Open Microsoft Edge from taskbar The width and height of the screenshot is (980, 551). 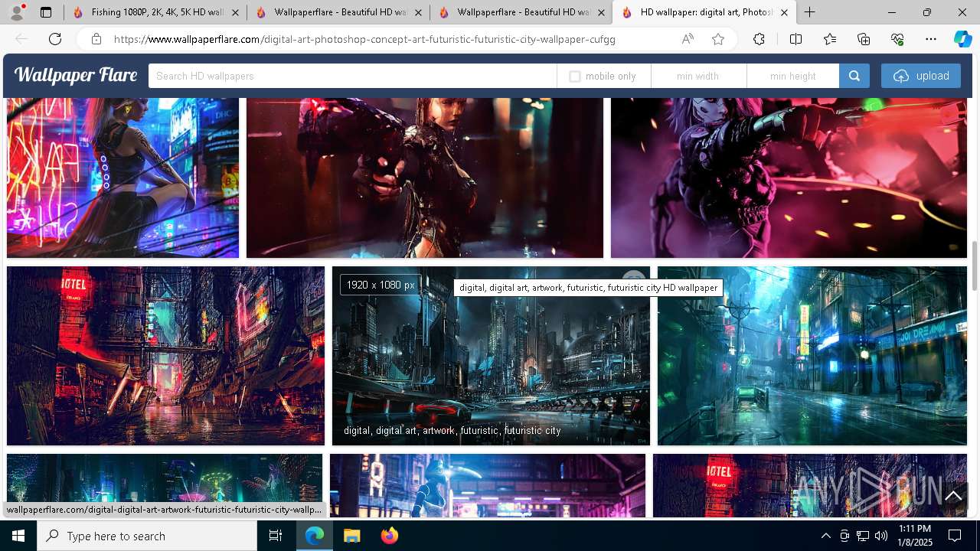click(315, 536)
